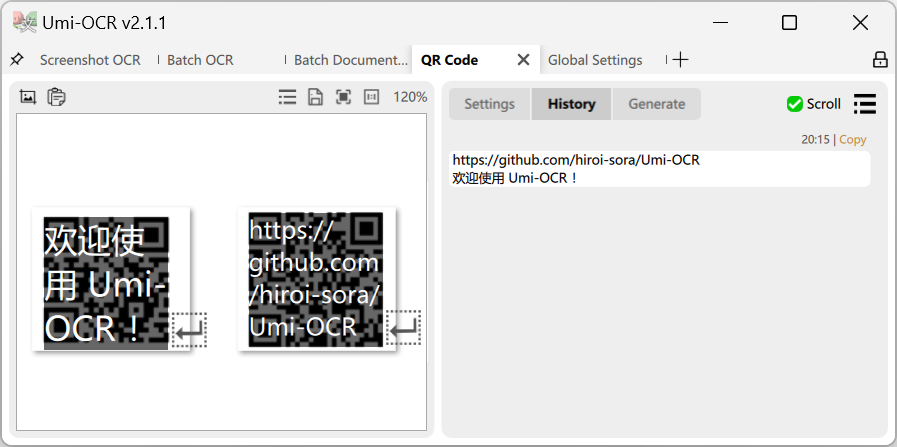Viewport: 897px width, 447px height.
Task: Click the paste-from-clipboard icon
Action: pos(56,97)
